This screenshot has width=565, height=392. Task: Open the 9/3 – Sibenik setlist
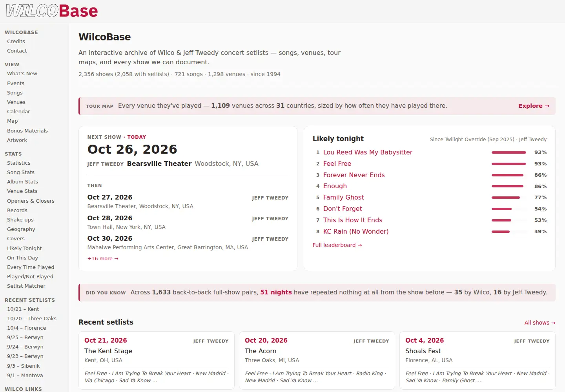(x=24, y=366)
